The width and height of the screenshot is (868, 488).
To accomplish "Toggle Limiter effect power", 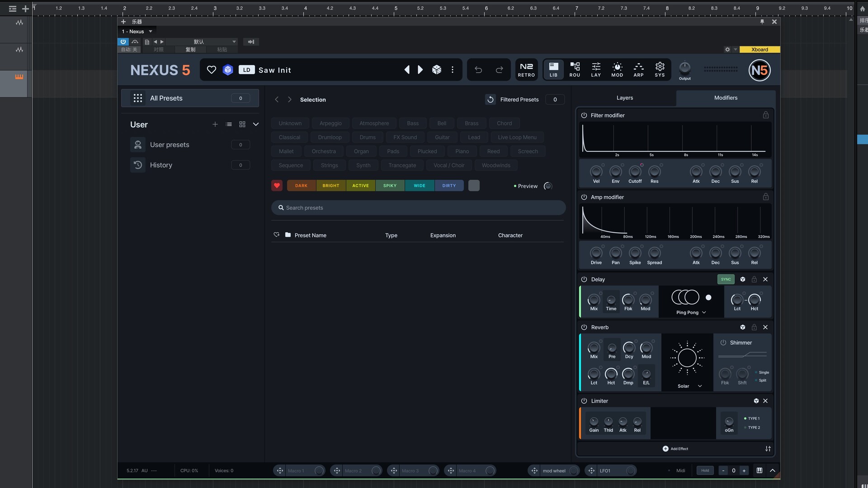I will pyautogui.click(x=584, y=401).
